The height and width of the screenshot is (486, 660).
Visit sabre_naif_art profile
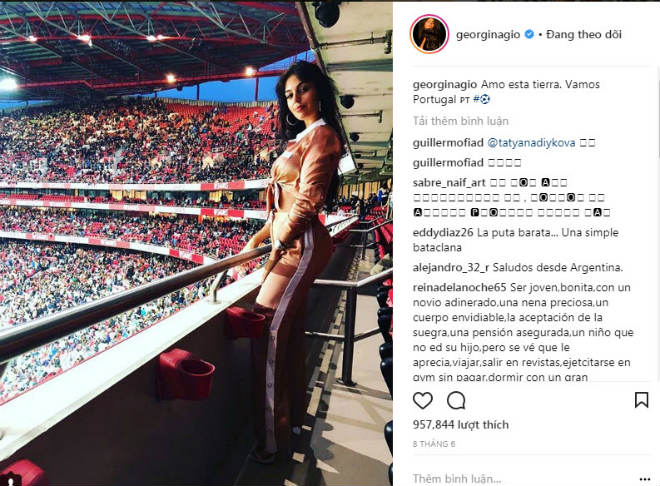pos(449,183)
